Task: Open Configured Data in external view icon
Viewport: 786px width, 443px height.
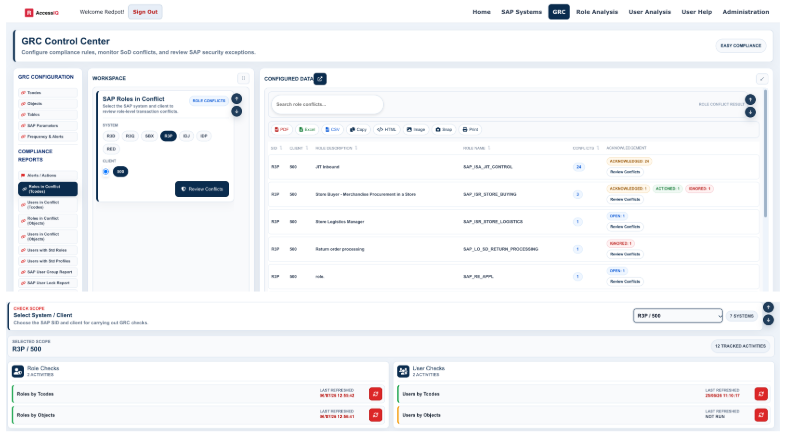Action: (320, 79)
